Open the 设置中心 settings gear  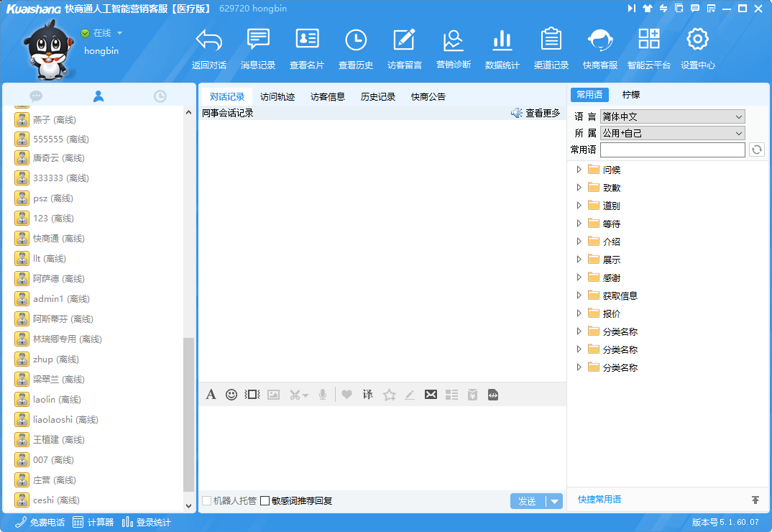click(697, 40)
